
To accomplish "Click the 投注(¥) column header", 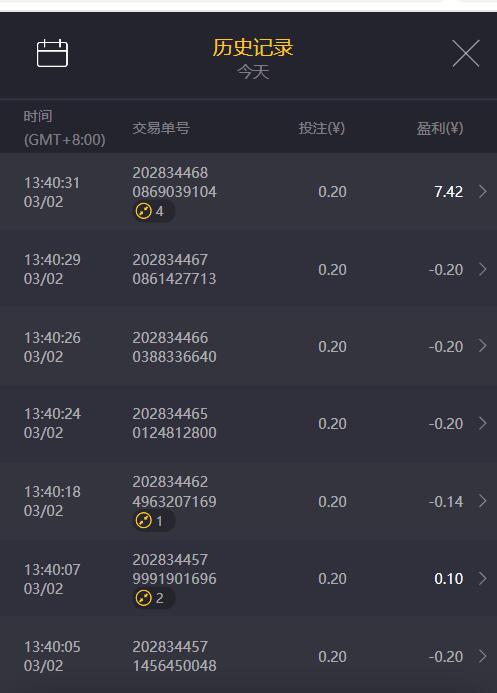I will coord(322,128).
